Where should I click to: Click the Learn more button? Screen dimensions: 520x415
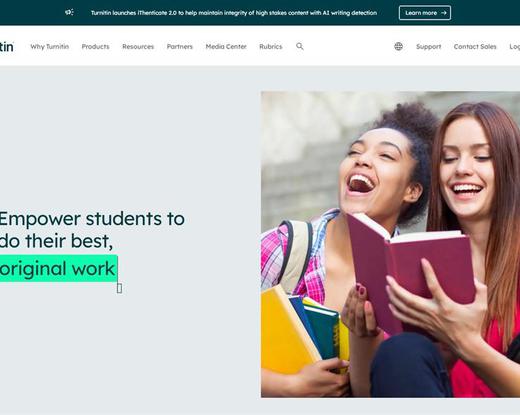(425, 13)
